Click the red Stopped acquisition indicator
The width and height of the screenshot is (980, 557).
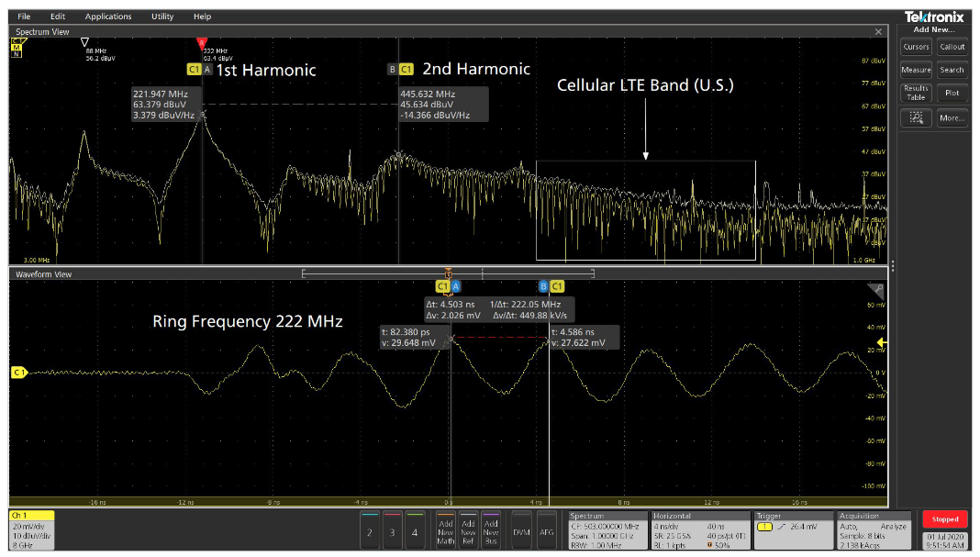944,518
